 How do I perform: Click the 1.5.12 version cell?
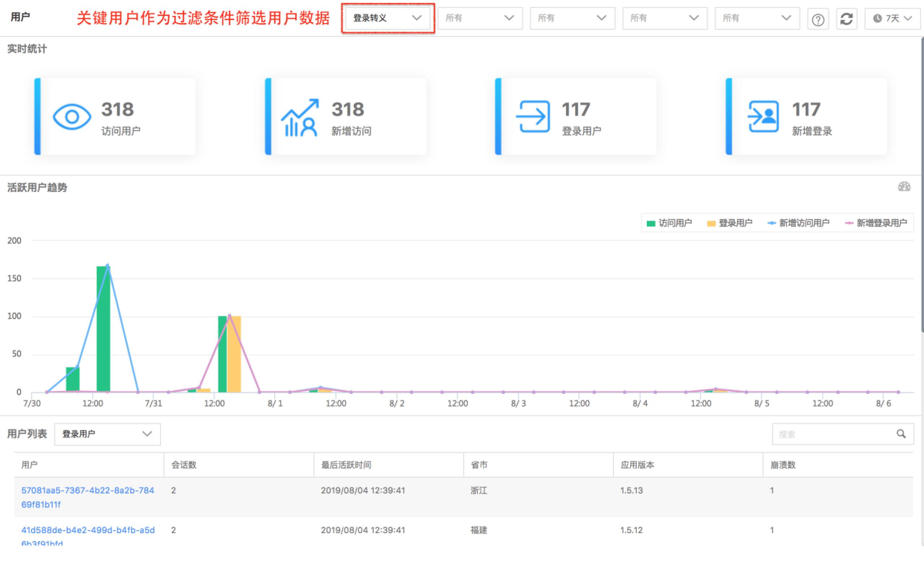(x=631, y=530)
